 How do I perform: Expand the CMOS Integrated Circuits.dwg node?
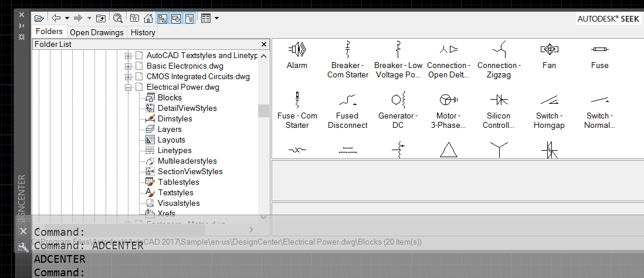128,77
